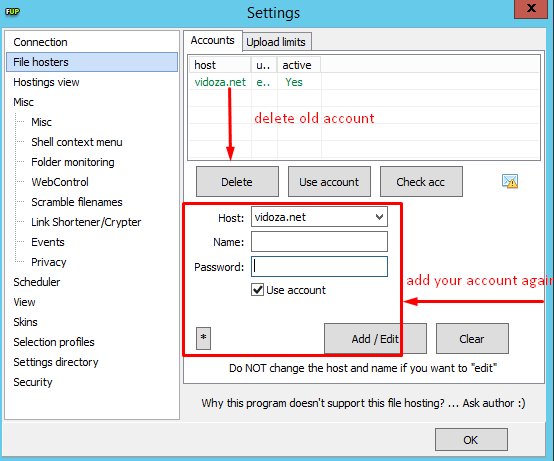Focus the Name input field

coord(319,242)
